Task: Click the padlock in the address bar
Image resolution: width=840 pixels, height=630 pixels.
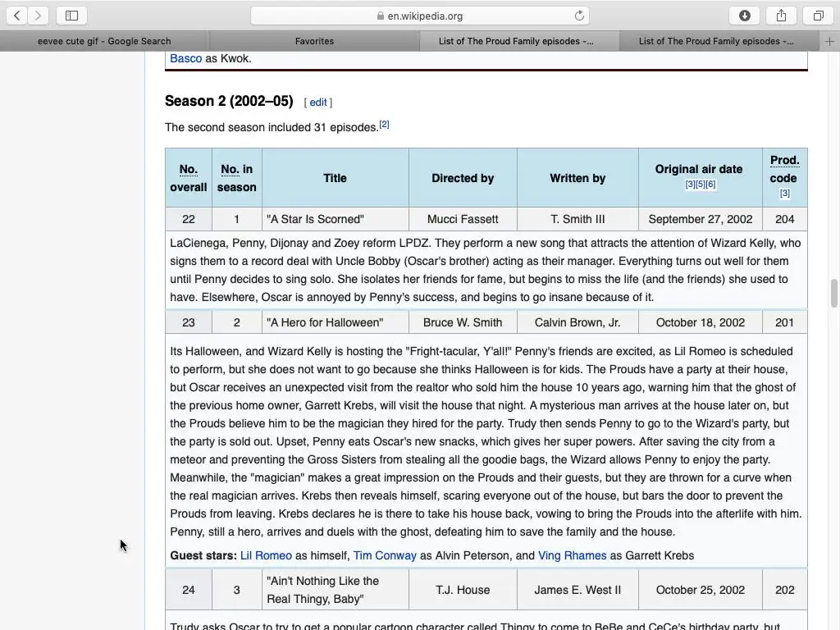Action: coord(381,16)
